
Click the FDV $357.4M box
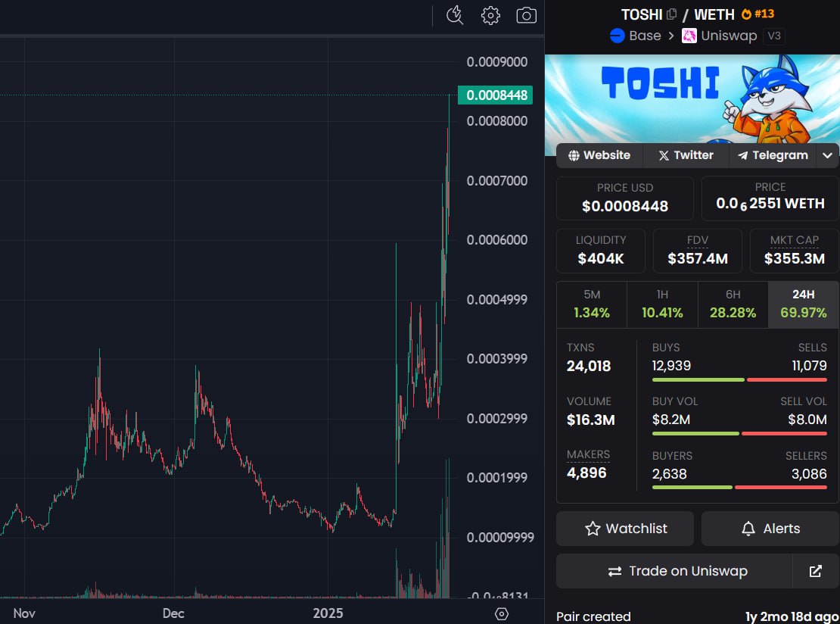coord(698,251)
